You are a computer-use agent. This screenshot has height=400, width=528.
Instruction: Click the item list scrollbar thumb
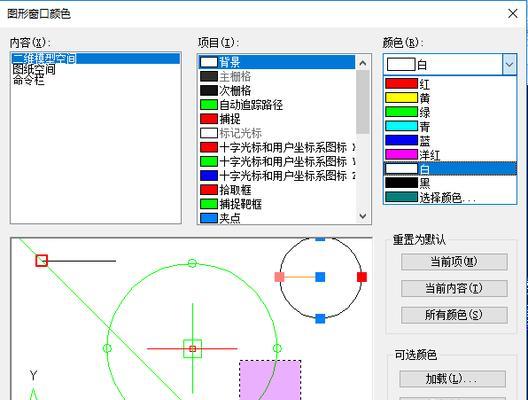pos(363,102)
